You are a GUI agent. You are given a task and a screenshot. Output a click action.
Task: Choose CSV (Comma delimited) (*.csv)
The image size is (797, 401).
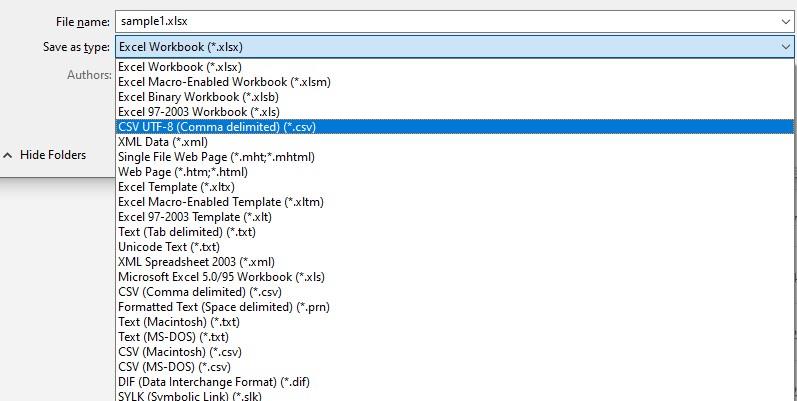[x=454, y=292]
